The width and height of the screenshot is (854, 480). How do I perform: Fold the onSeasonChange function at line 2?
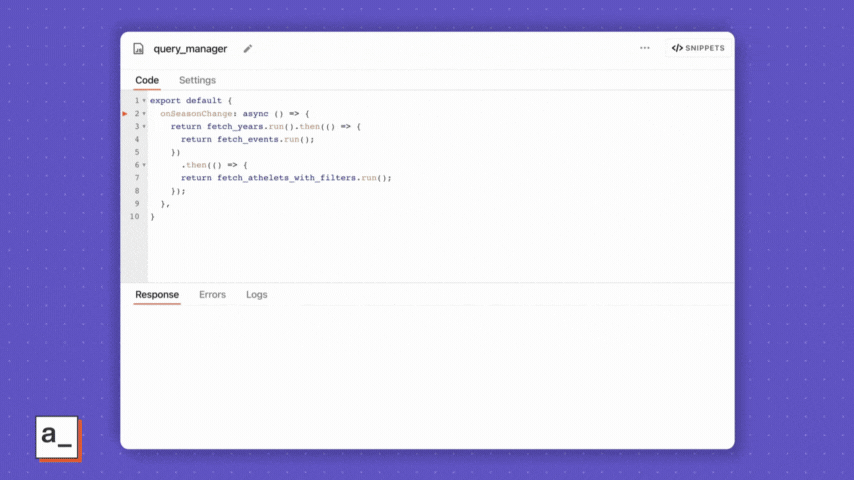(x=144, y=114)
